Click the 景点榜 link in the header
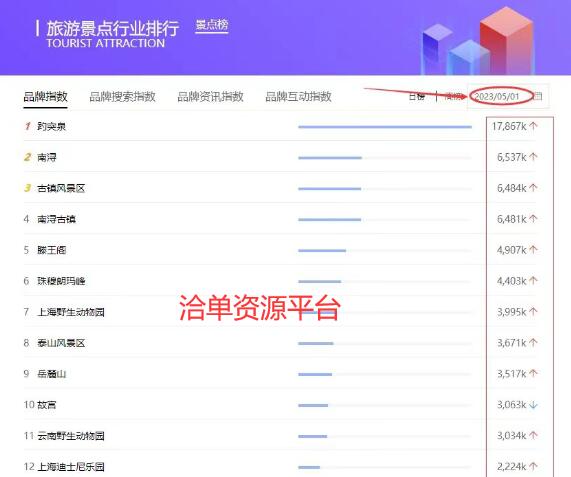 coord(212,25)
